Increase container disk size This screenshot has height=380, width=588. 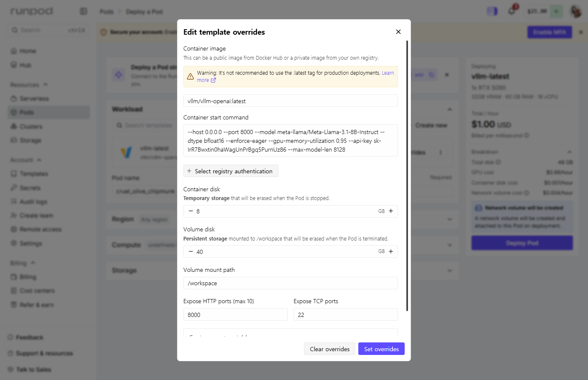(391, 211)
